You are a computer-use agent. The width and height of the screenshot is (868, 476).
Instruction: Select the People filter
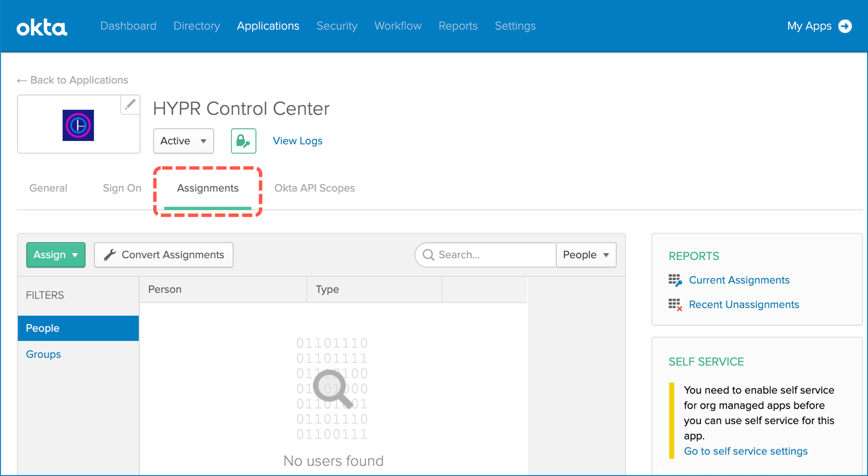[78, 328]
